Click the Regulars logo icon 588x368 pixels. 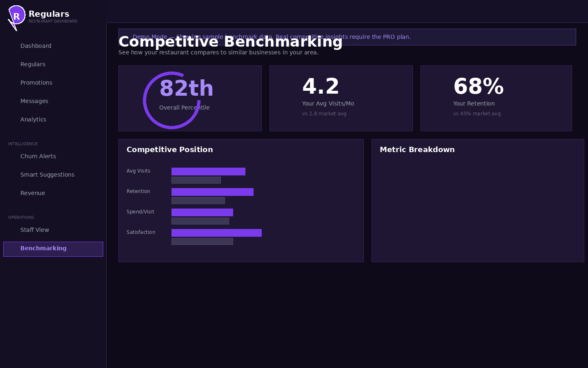16,16
